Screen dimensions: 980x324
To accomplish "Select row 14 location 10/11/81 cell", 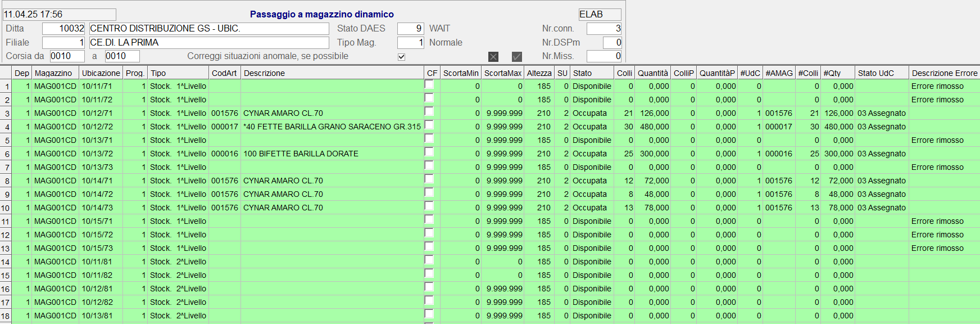I will [101, 262].
